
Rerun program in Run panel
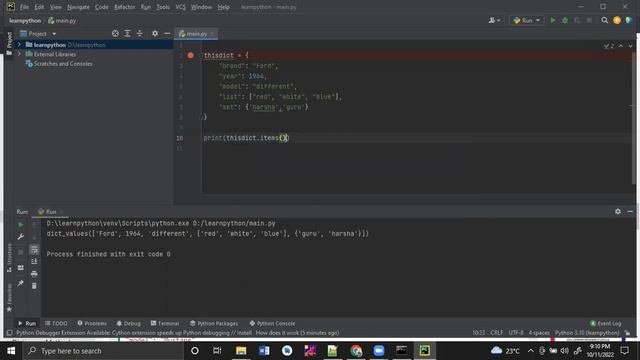pyautogui.click(x=20, y=224)
